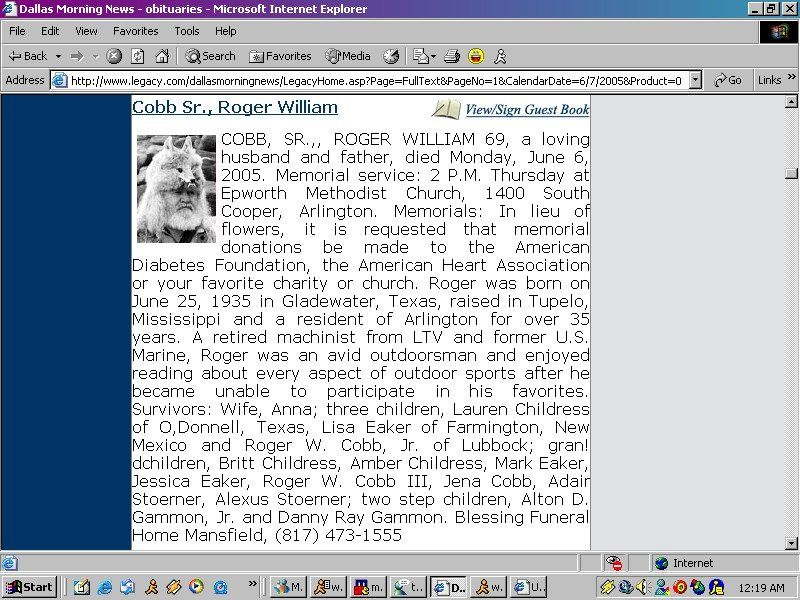Expand the Back button history dropdown
This screenshot has width=800, height=600.
pos(58,56)
